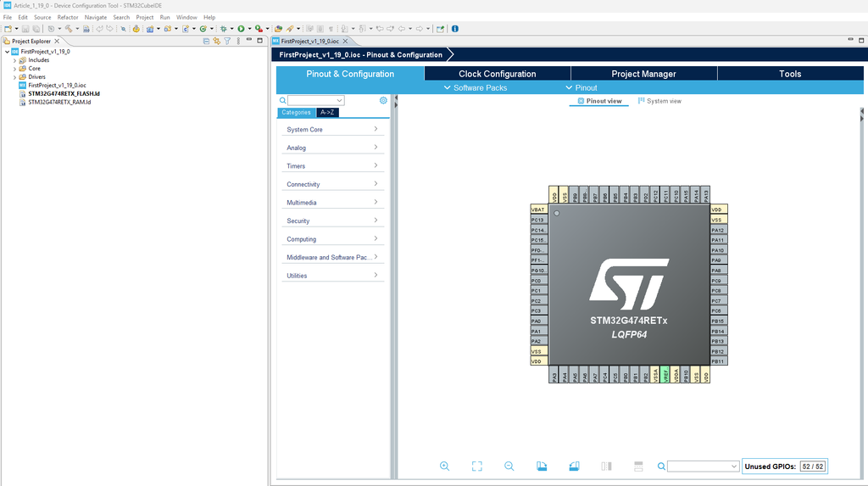Zoom out of the chip pinout view
The height and width of the screenshot is (486, 868).
pos(509,466)
